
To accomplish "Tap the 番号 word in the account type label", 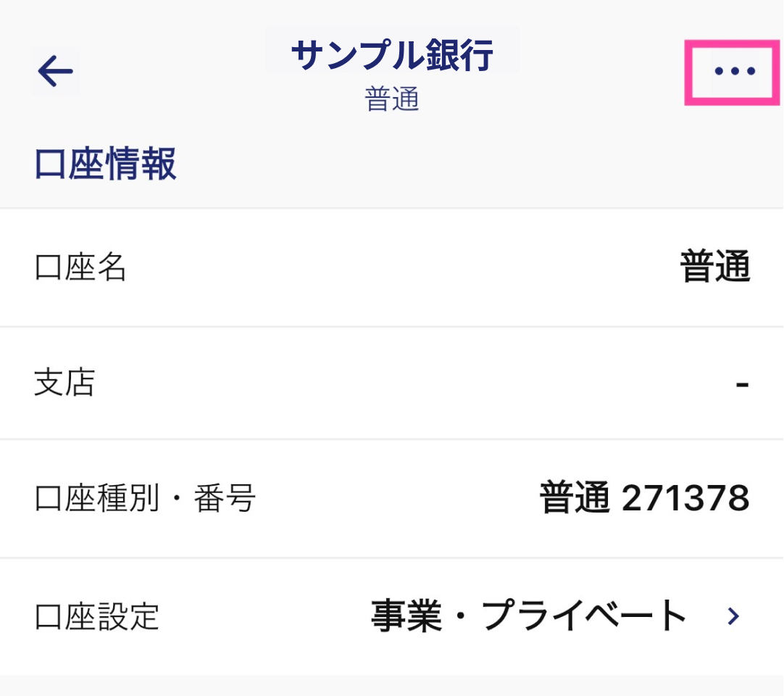I will tap(225, 498).
